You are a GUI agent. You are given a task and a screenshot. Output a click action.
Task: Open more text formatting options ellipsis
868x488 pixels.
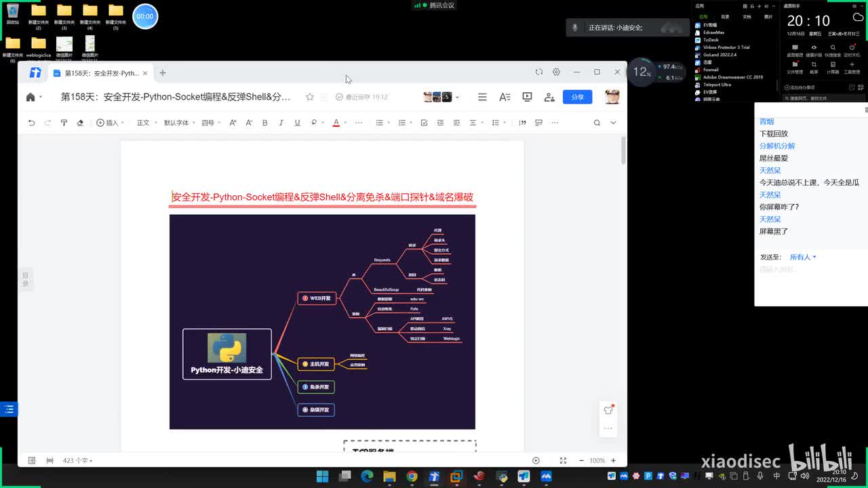(359, 123)
